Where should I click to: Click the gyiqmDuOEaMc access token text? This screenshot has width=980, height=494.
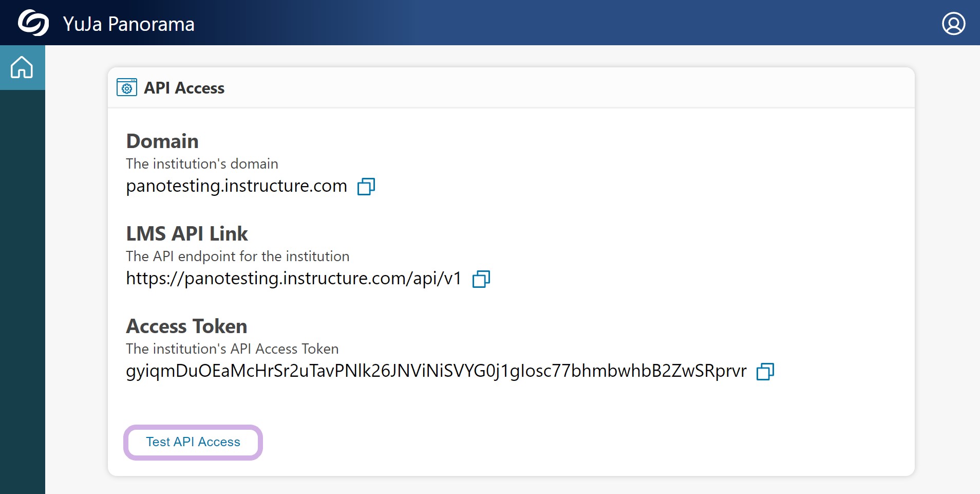436,371
